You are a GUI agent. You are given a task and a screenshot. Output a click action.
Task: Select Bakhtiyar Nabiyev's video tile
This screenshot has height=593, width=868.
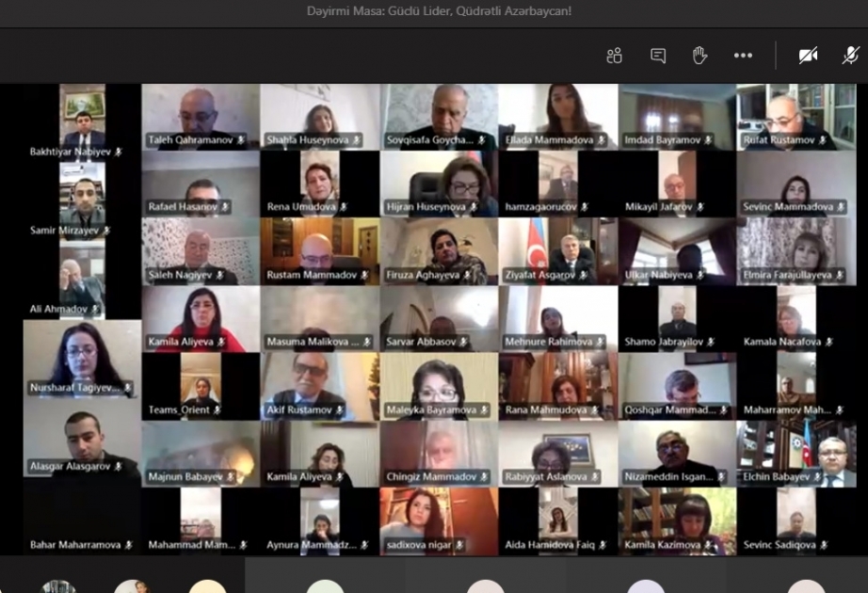coord(82,122)
